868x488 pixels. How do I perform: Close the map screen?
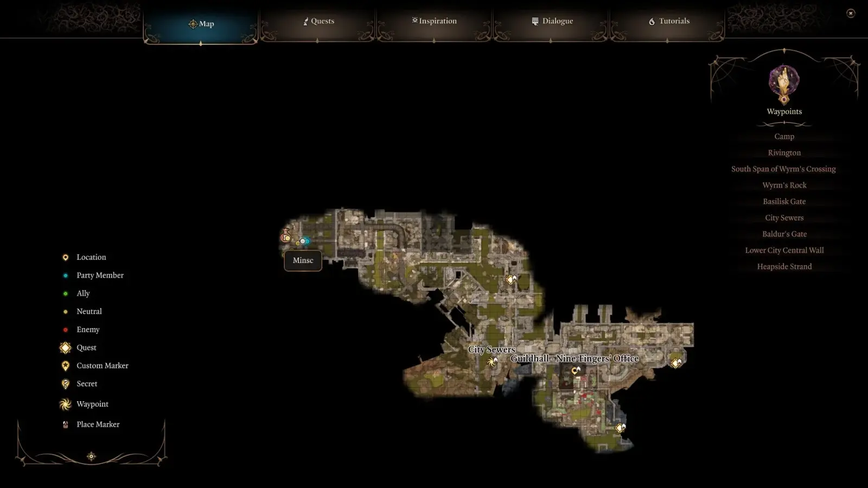click(x=851, y=14)
